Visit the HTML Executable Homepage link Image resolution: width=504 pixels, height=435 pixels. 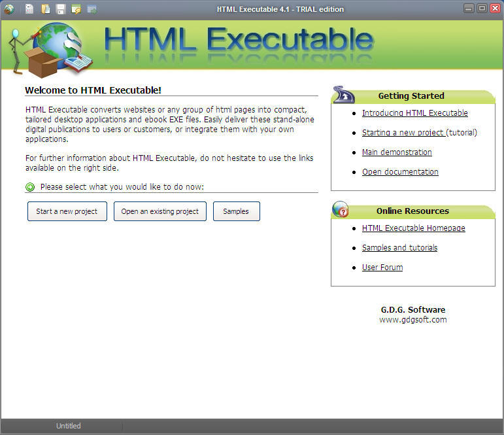413,228
